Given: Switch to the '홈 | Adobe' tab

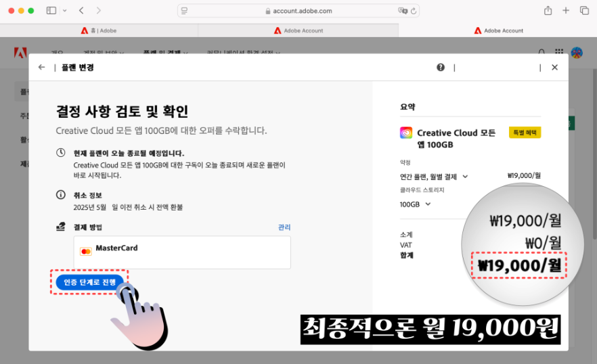Looking at the screenshot, I should pos(99,30).
